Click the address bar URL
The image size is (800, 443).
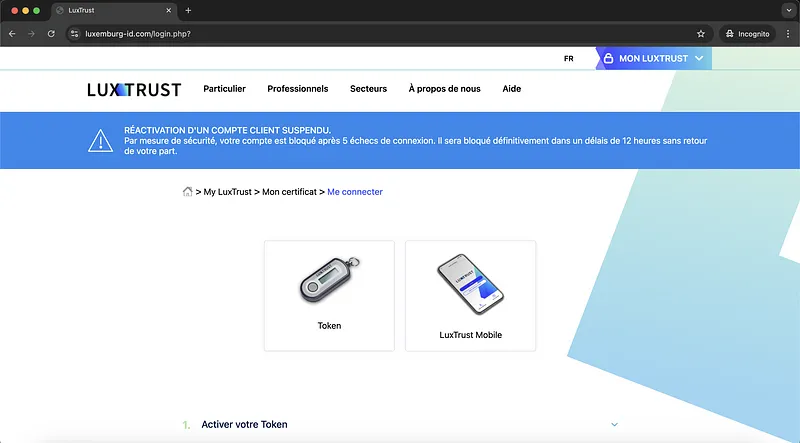[138, 34]
